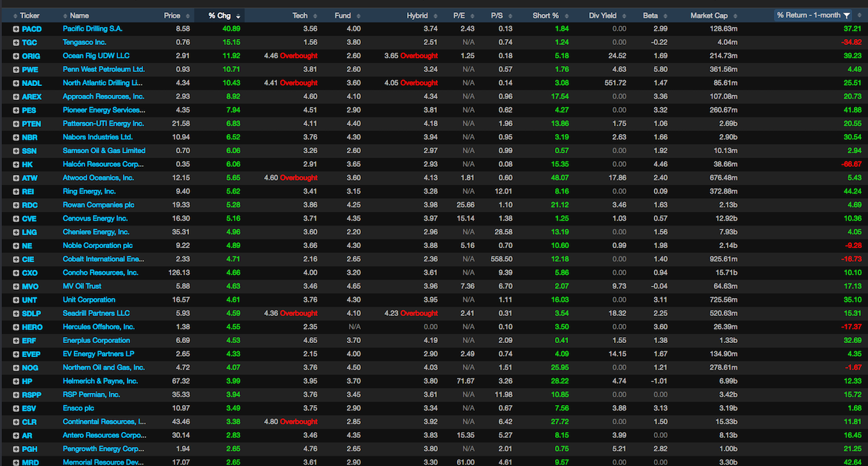This screenshot has width=868, height=466.
Task: Select the 15.71b Market Cap cell for CXO
Action: [726, 273]
